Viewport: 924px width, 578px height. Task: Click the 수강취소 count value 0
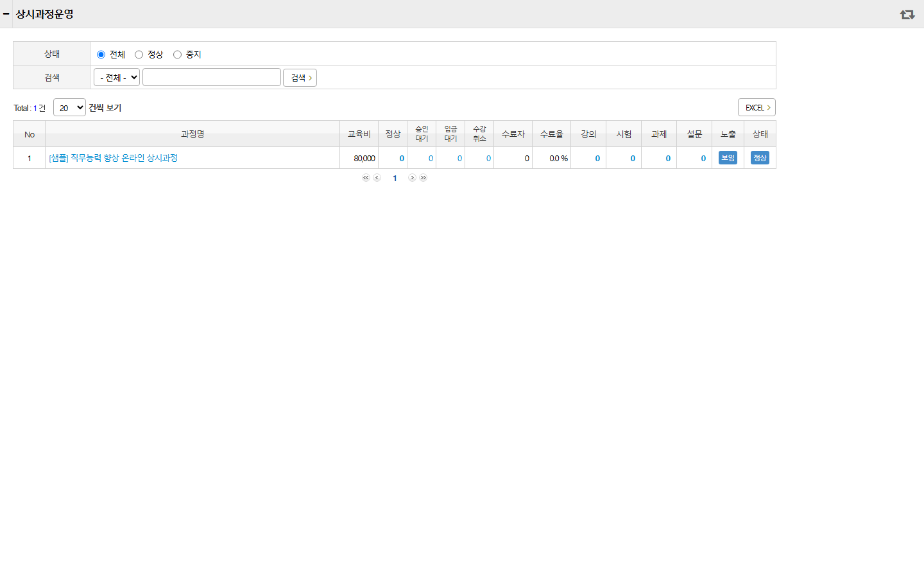coord(488,159)
